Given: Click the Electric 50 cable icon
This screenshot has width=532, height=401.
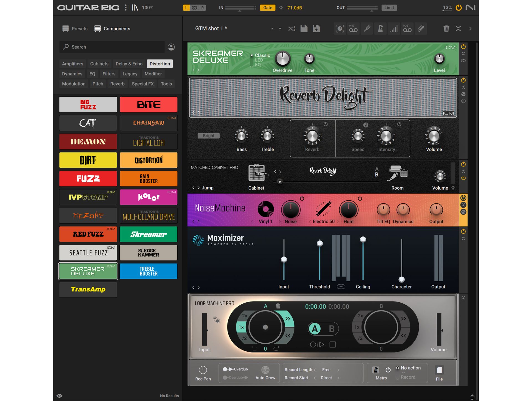Looking at the screenshot, I should (x=323, y=209).
